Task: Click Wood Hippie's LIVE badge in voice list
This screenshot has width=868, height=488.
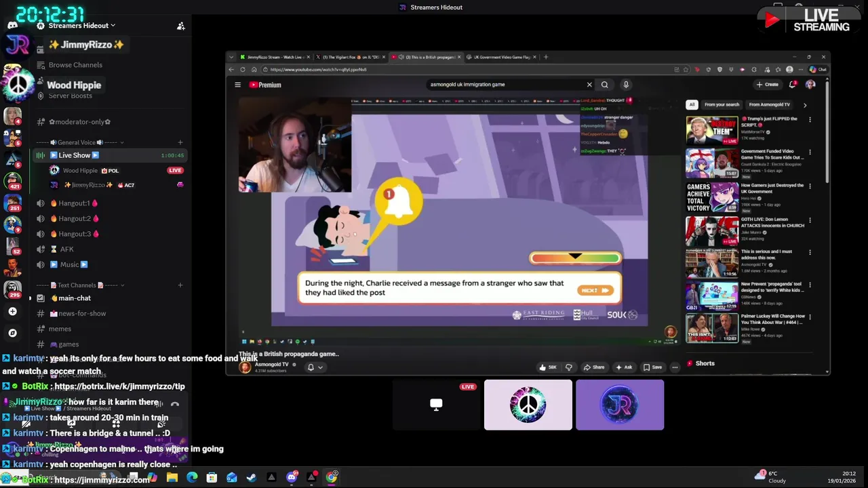Action: coord(176,171)
